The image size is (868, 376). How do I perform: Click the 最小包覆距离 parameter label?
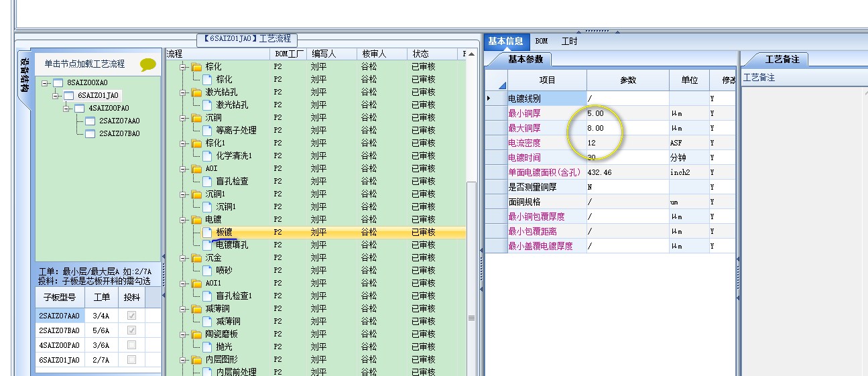pyautogui.click(x=532, y=231)
